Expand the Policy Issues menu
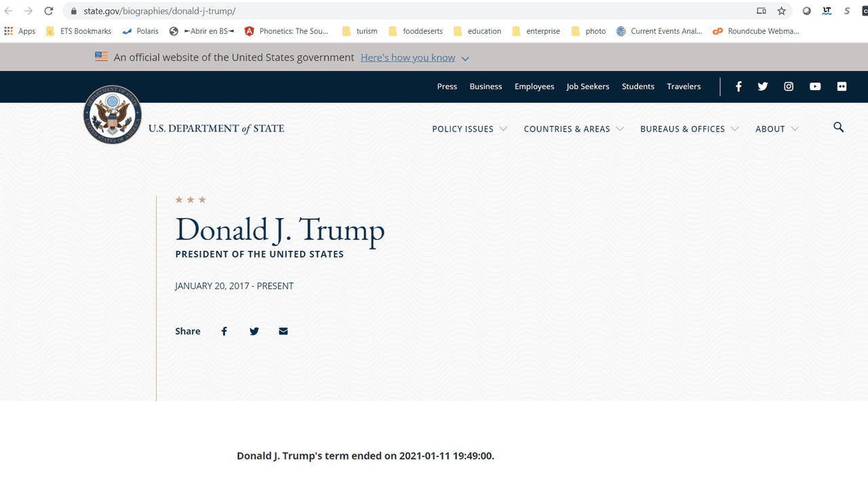Image resolution: width=868 pixels, height=478 pixels. point(469,129)
